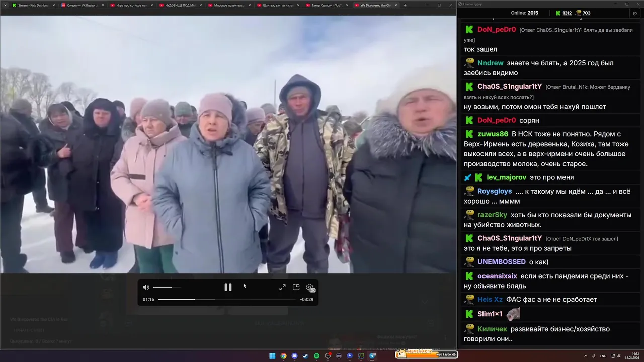The image size is (644, 362).
Task: Show hidden system tray icons
Action: pos(586,356)
